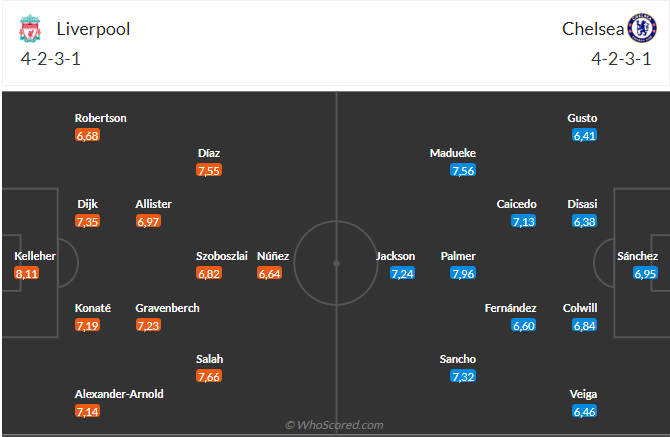Click Palmer's 7,96 rating badge
The image size is (670, 437).
pos(462,272)
